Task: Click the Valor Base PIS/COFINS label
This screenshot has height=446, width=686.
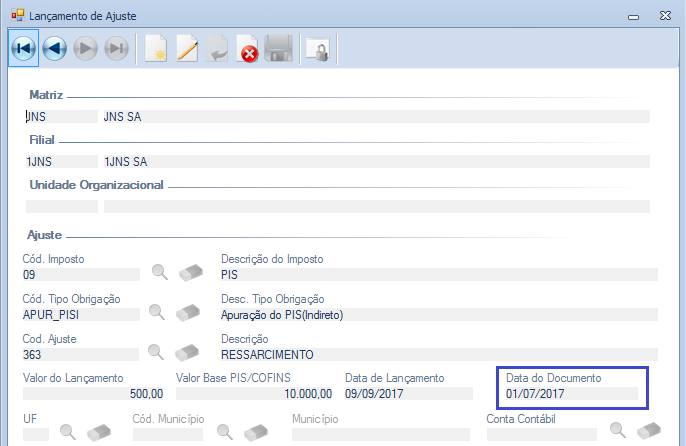Action: (233, 378)
